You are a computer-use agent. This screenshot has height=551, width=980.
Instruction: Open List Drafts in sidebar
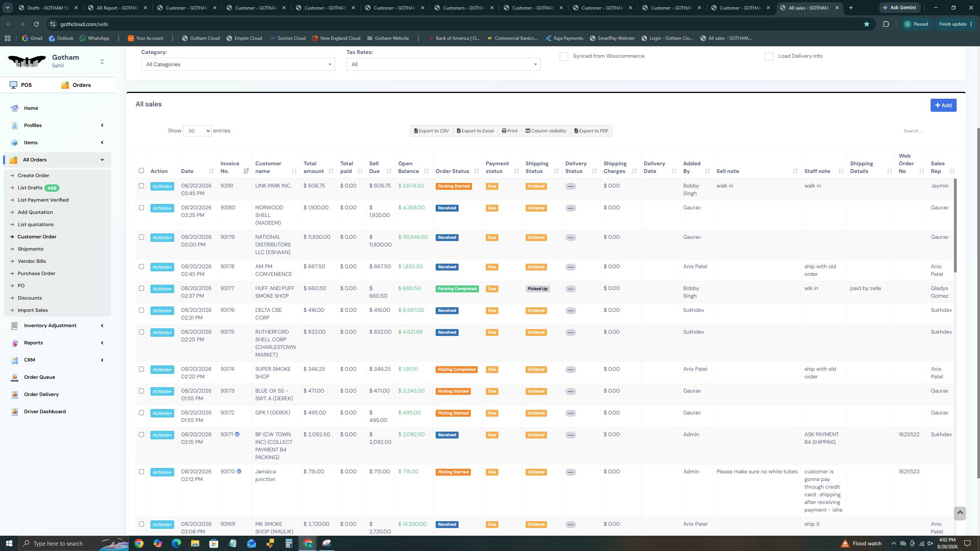[x=30, y=188]
